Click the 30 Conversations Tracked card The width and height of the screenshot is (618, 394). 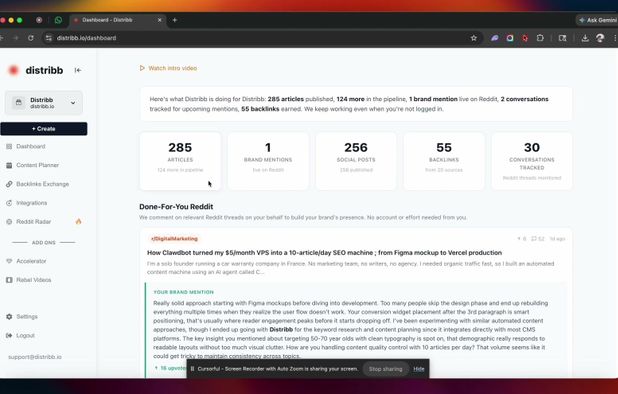tap(532, 161)
